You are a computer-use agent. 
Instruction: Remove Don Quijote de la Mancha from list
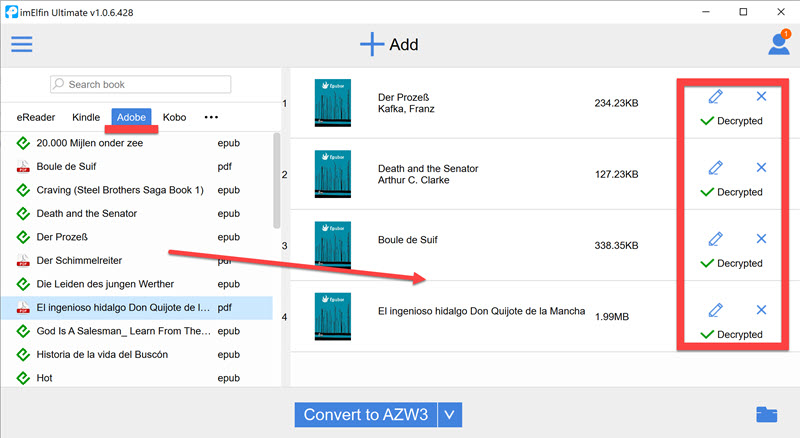pyautogui.click(x=761, y=310)
